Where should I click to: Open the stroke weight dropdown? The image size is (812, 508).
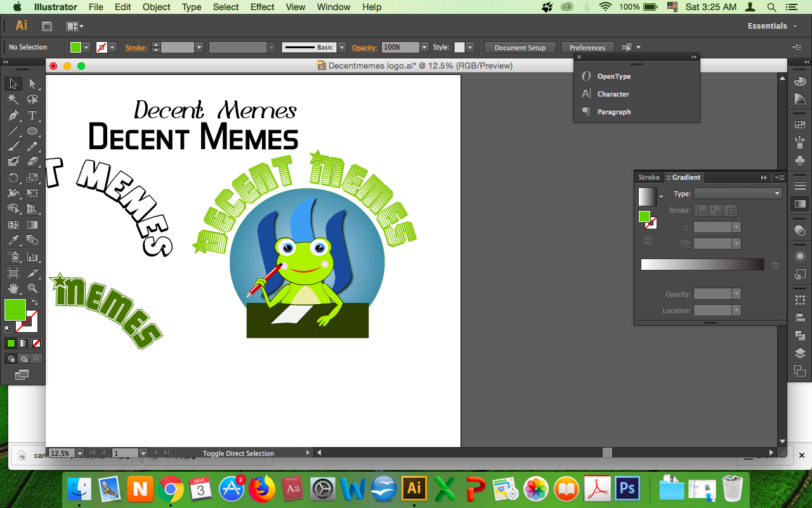click(x=199, y=48)
